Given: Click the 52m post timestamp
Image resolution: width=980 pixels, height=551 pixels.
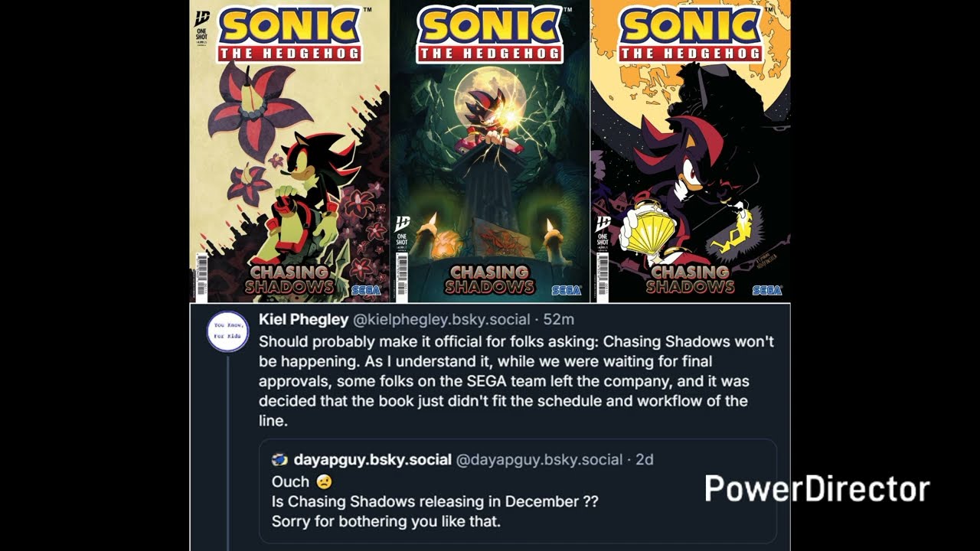Looking at the screenshot, I should pos(559,319).
